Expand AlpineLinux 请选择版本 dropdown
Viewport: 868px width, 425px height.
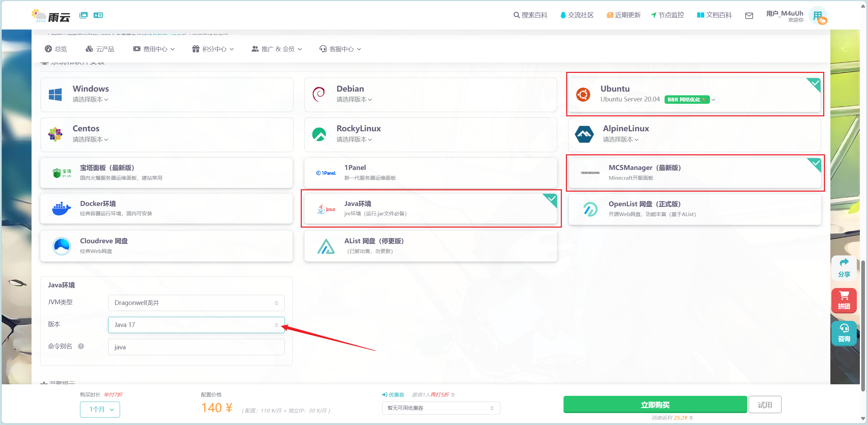pyautogui.click(x=621, y=139)
